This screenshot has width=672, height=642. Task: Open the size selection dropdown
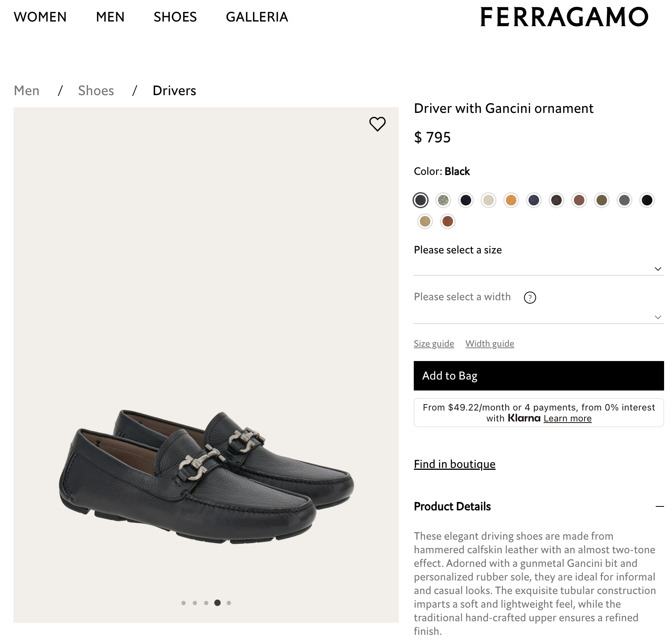[x=658, y=269]
